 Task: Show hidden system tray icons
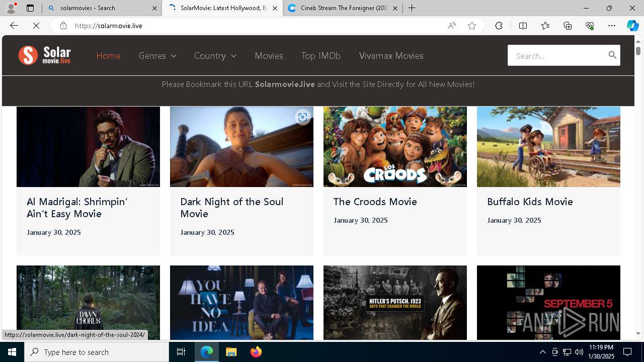(542, 352)
